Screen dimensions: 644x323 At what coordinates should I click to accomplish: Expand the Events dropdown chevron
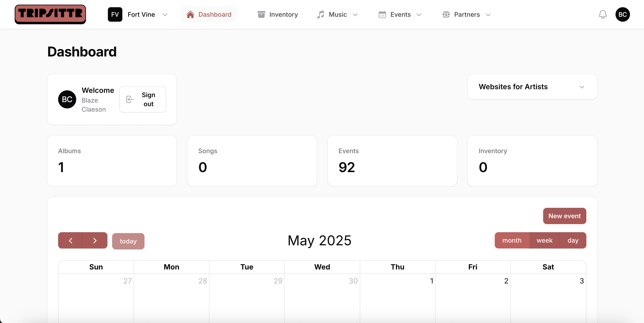point(419,15)
